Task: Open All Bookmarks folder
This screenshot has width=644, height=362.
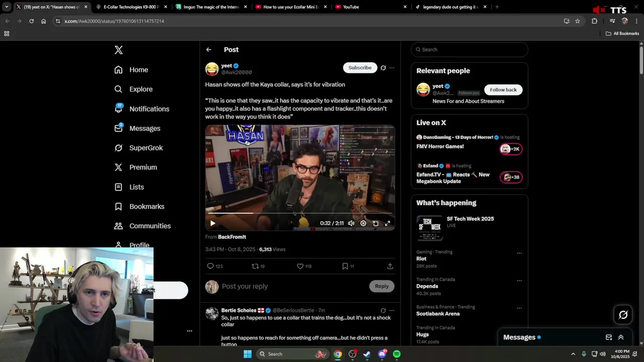Action: pos(622,34)
